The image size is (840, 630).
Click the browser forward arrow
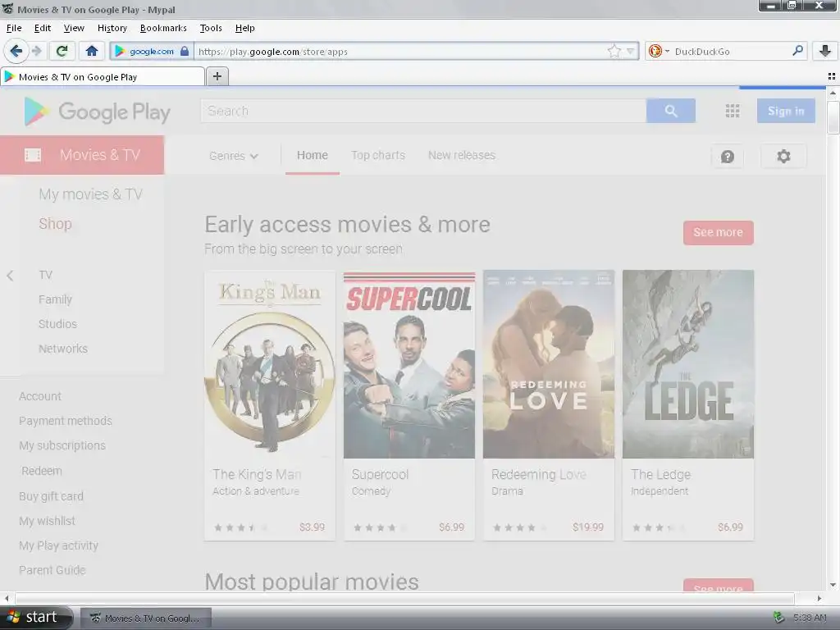point(36,52)
